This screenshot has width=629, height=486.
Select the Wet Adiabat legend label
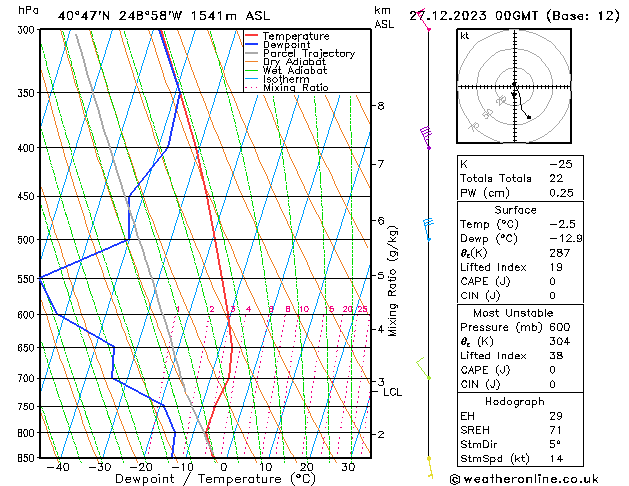point(295,71)
